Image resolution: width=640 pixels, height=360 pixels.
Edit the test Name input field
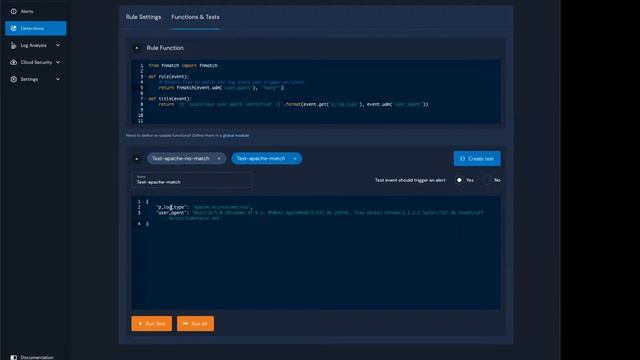[x=192, y=180]
